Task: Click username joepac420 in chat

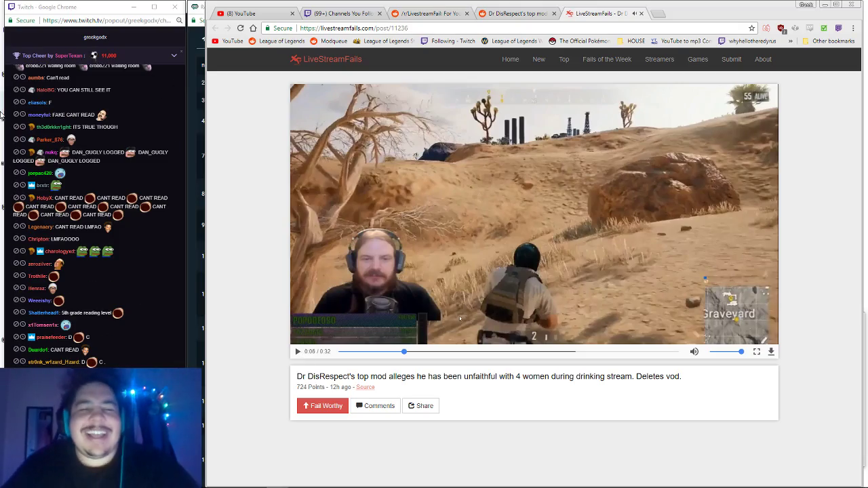Action: (40, 174)
